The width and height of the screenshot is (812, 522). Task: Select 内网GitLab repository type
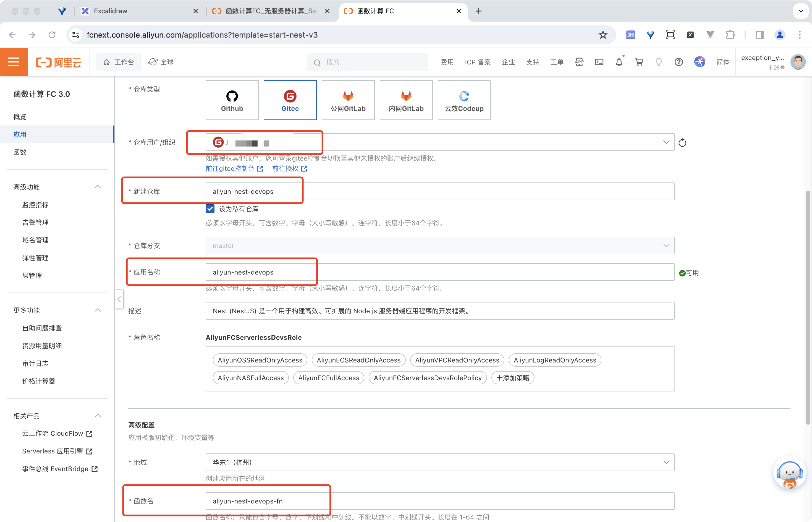point(406,100)
